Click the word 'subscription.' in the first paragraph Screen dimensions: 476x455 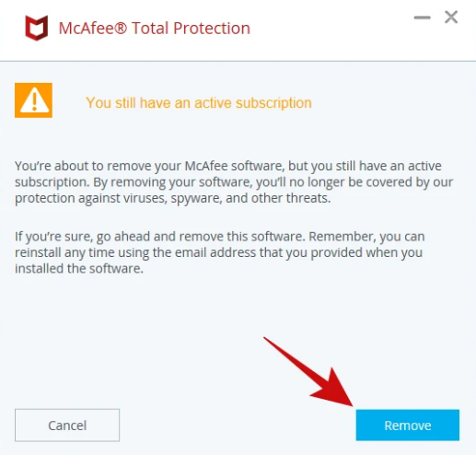(x=52, y=182)
